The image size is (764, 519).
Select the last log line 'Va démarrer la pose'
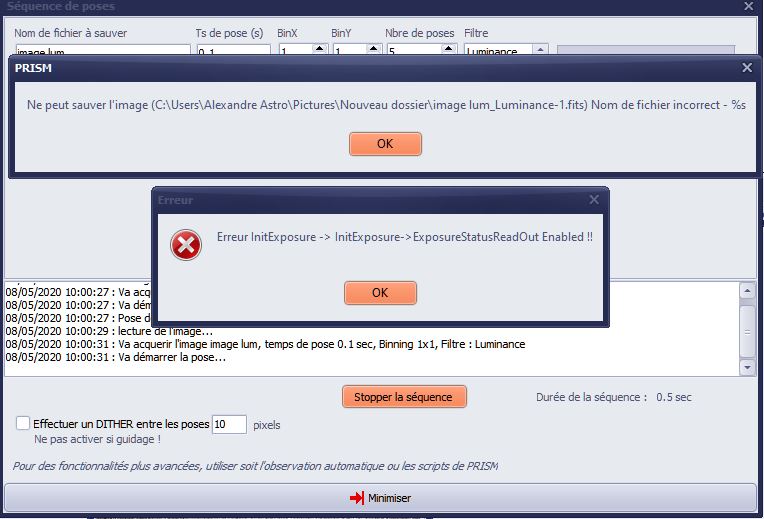115,358
